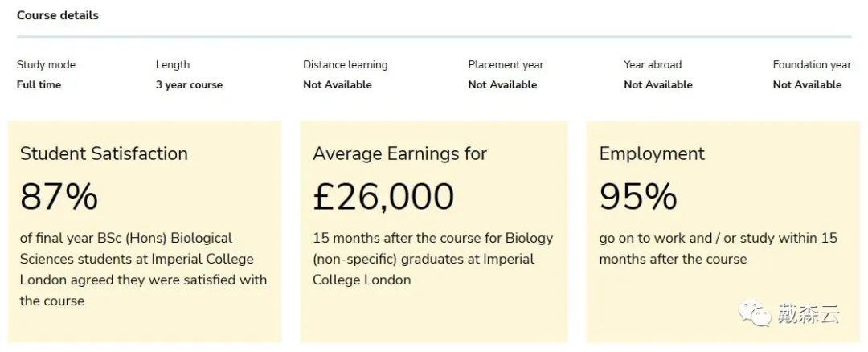This screenshot has width=868, height=352.
Task: Click the Distance learning label
Action: point(345,64)
